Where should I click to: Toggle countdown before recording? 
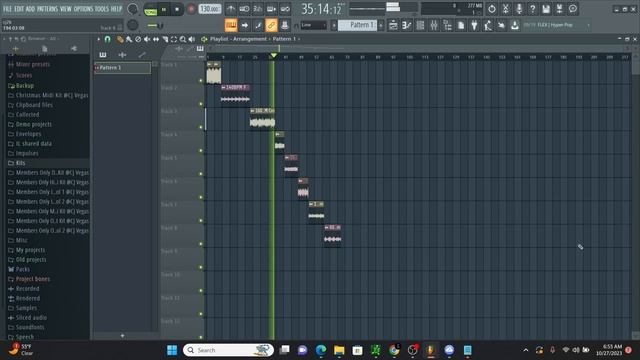[x=258, y=9]
